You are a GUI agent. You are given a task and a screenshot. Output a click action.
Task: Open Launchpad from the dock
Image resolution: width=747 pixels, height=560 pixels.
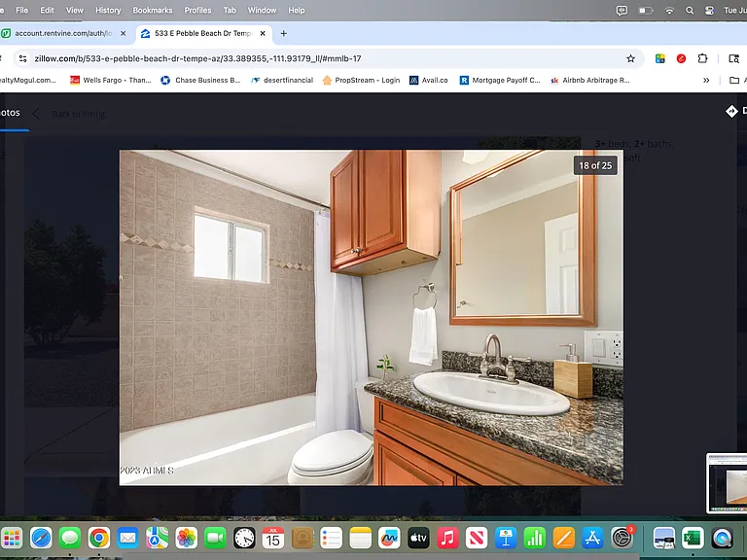tap(12, 539)
